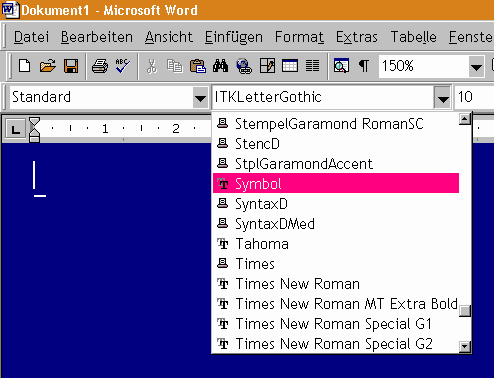Open the Bearbeiten menu
494x378 pixels.
97,37
